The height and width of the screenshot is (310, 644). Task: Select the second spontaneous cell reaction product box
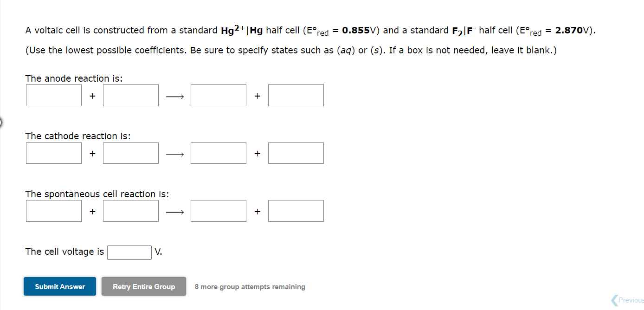[x=296, y=211]
